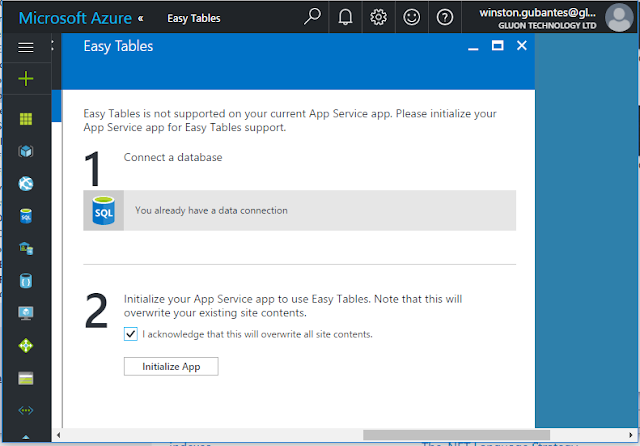
Task: Open App Services globe icon
Action: point(26,184)
